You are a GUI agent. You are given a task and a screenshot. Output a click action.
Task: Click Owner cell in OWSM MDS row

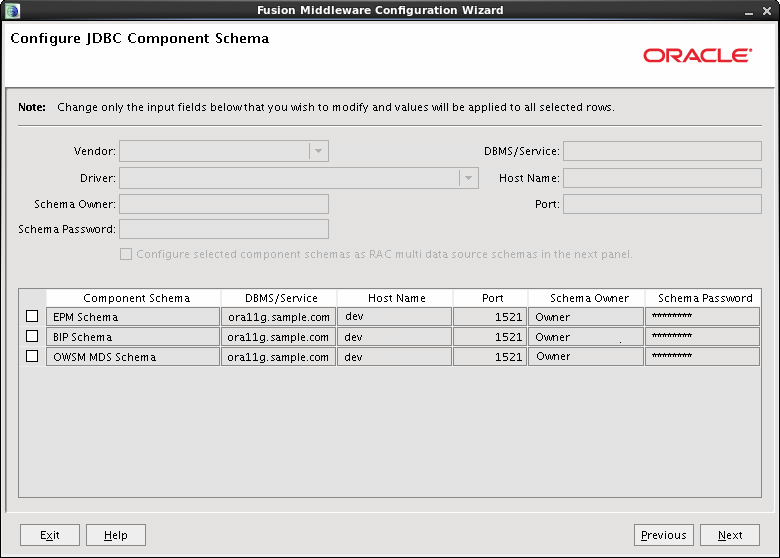pos(586,357)
